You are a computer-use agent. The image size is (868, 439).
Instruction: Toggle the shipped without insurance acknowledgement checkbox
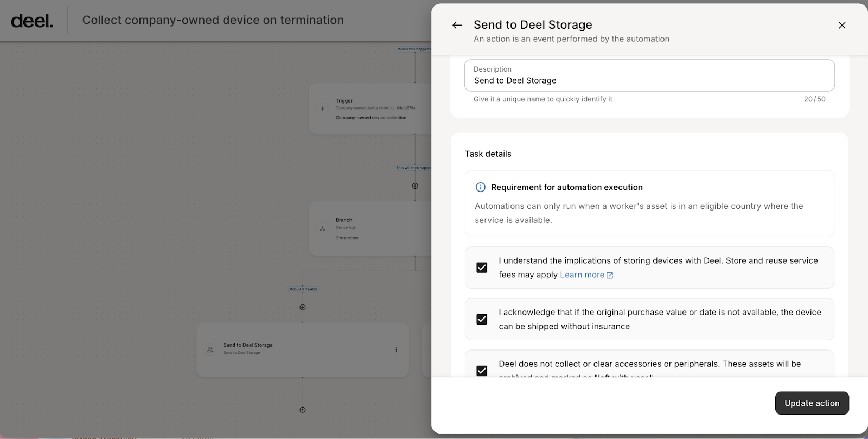tap(482, 319)
